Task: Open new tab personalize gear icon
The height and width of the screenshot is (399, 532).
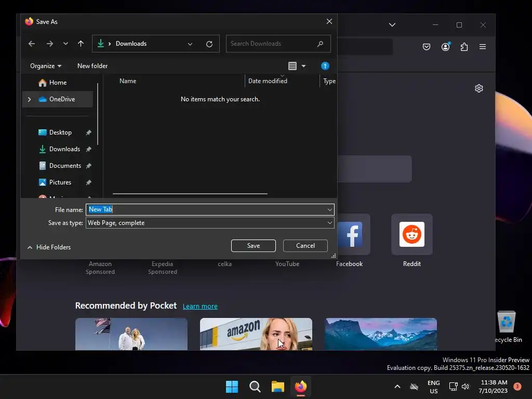Action: tap(478, 88)
